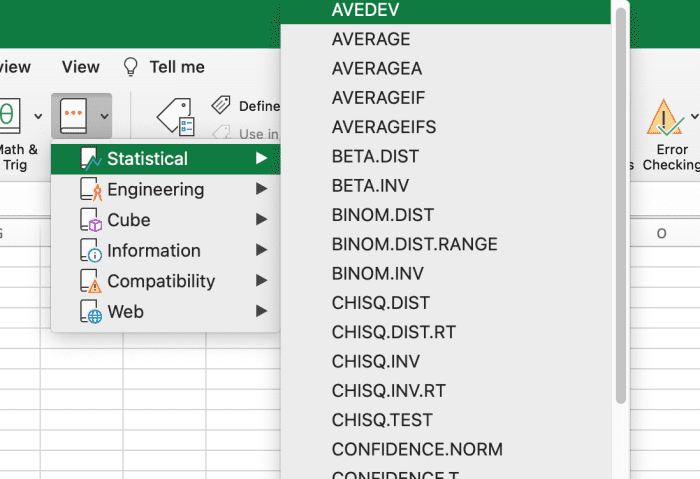The image size is (700, 479).
Task: Pick CHISQ.TEST from the function list
Action: tap(382, 420)
